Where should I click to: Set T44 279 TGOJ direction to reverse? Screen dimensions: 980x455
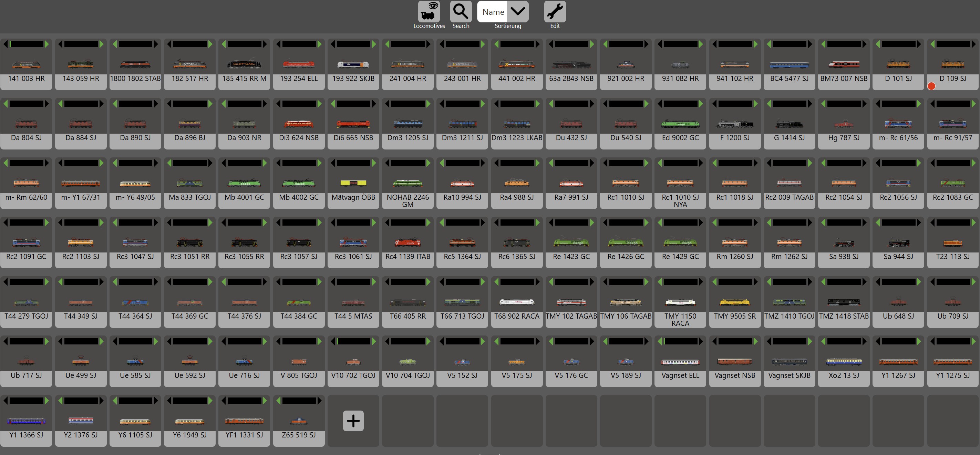coord(6,281)
